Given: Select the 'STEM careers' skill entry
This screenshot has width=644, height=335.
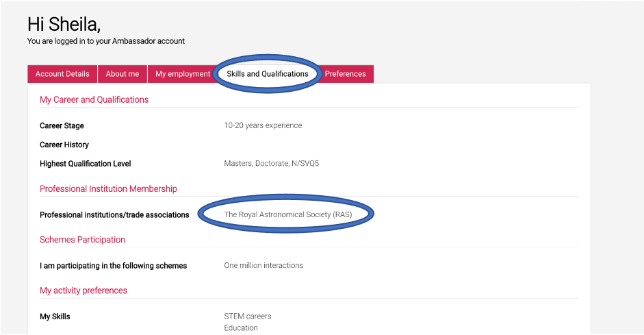Looking at the screenshot, I should [248, 317].
